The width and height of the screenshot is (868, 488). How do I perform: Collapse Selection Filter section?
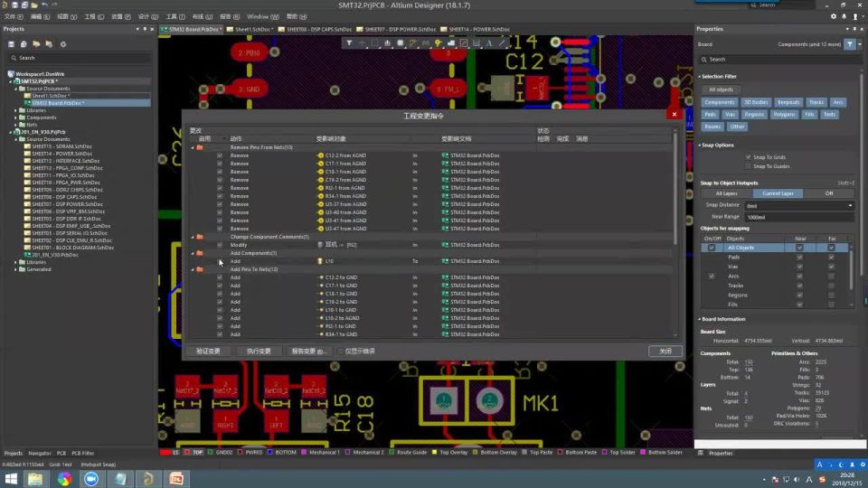[699, 76]
